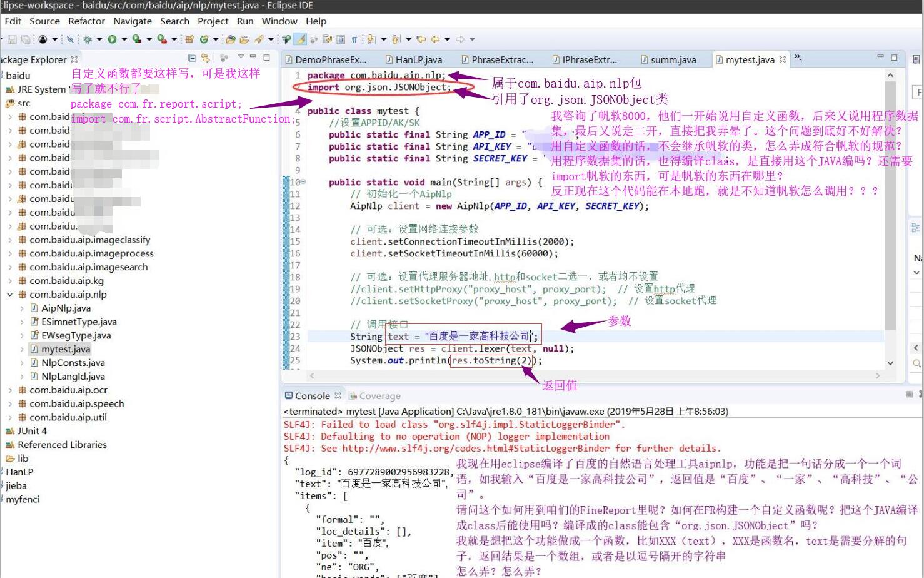This screenshot has width=924, height=578.
Task: Click the New Java Package icon
Action: [189, 39]
